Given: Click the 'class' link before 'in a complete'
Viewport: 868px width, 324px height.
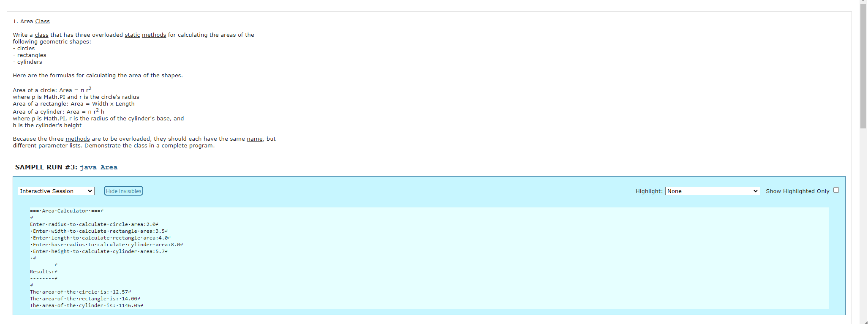Looking at the screenshot, I should tap(140, 145).
